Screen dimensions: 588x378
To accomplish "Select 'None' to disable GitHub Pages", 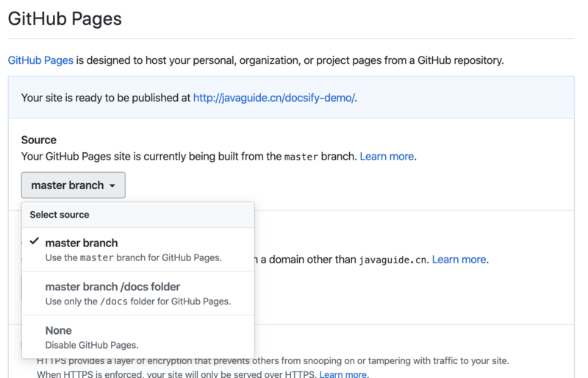I will click(59, 331).
